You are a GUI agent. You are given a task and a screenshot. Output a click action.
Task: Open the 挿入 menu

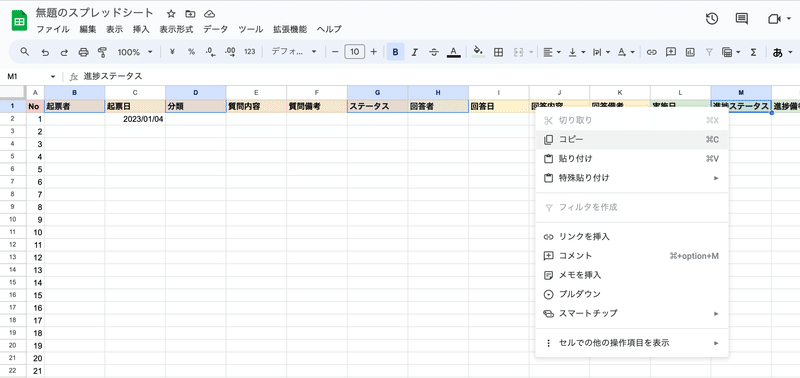(x=141, y=29)
